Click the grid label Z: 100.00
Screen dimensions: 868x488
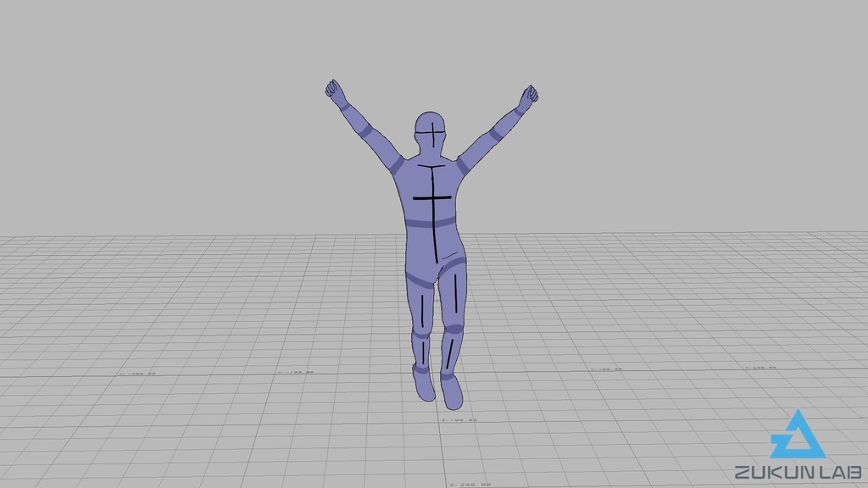pos(459,420)
